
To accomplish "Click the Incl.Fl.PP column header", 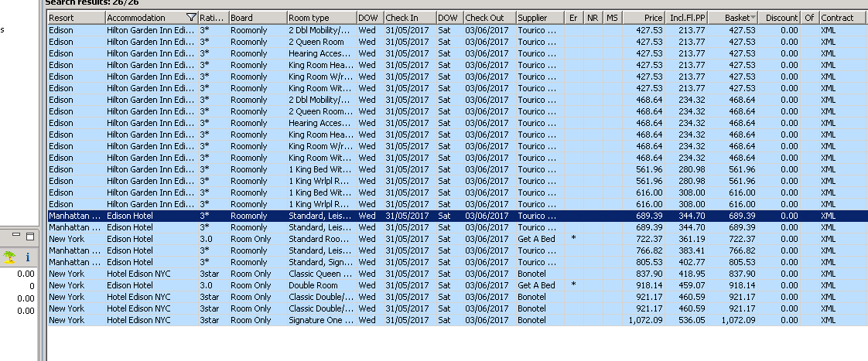I will point(686,18).
